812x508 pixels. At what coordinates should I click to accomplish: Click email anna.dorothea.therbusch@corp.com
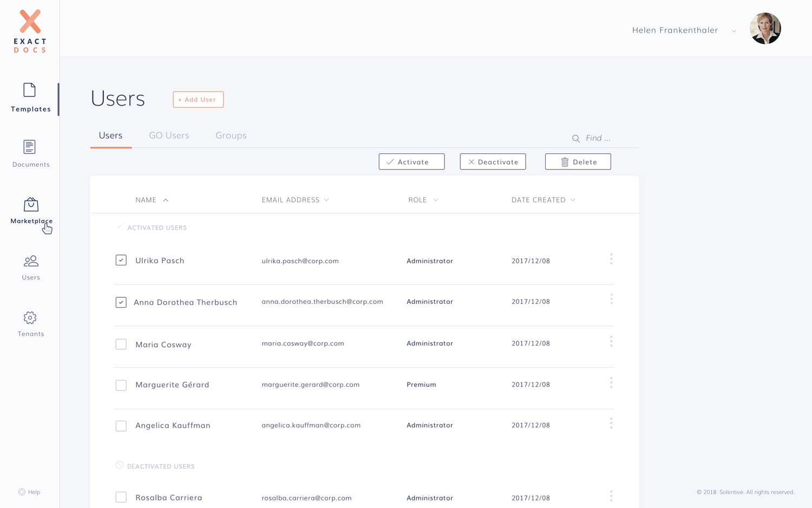click(x=323, y=302)
